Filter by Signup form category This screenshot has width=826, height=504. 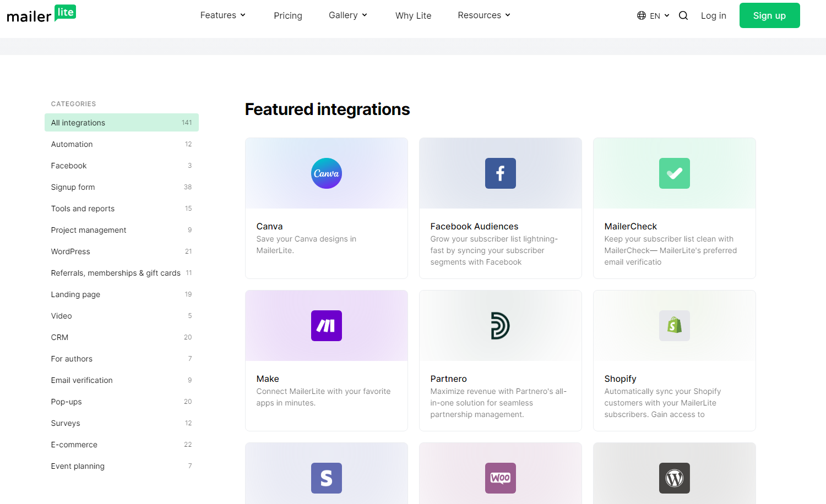[x=122, y=187]
